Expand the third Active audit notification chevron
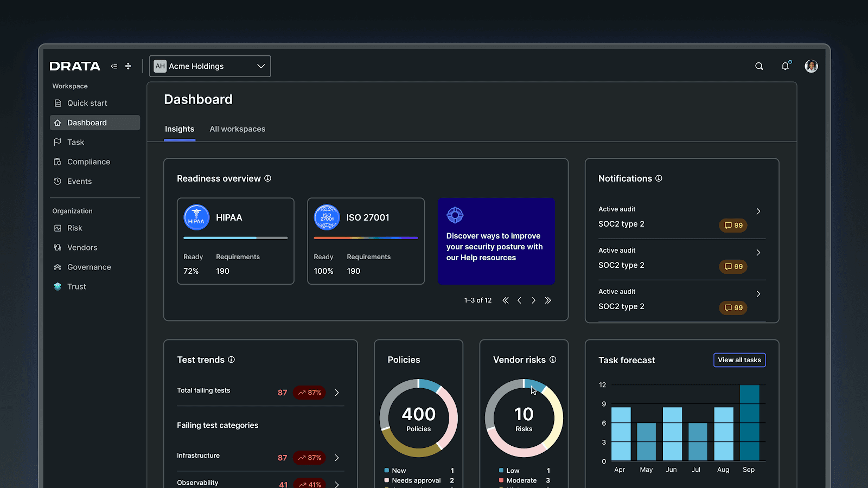Viewport: 868px width, 488px height. [758, 294]
